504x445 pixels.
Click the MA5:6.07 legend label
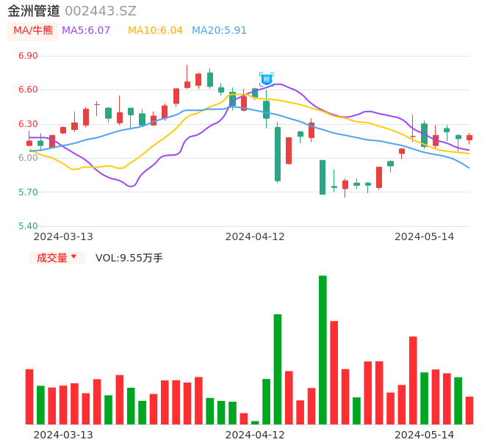(86, 31)
